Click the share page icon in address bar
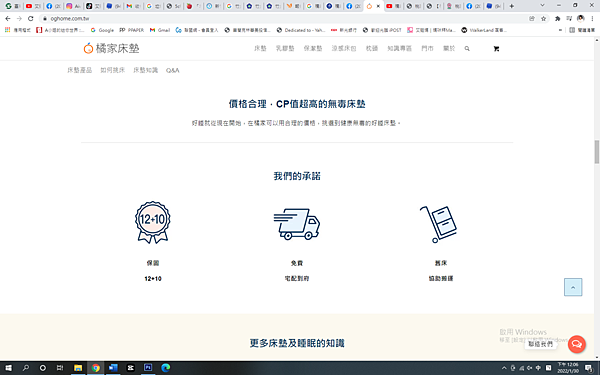The image size is (600, 375). (x=532, y=18)
